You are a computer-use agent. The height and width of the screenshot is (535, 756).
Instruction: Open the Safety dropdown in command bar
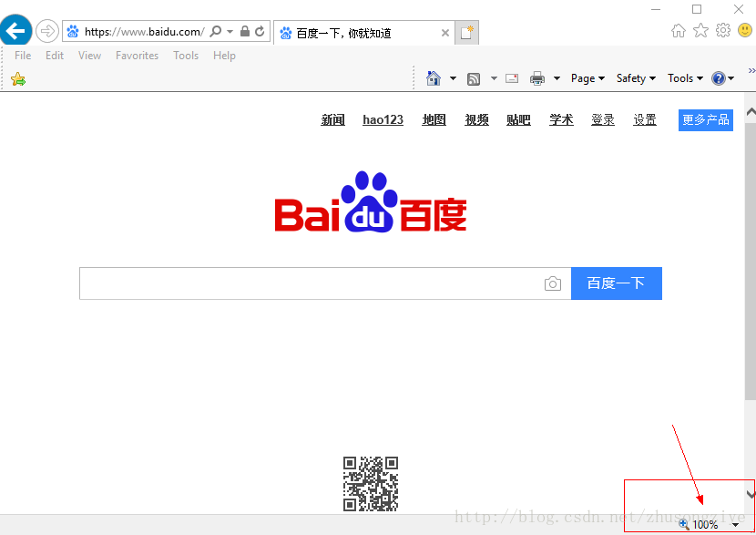tap(636, 78)
